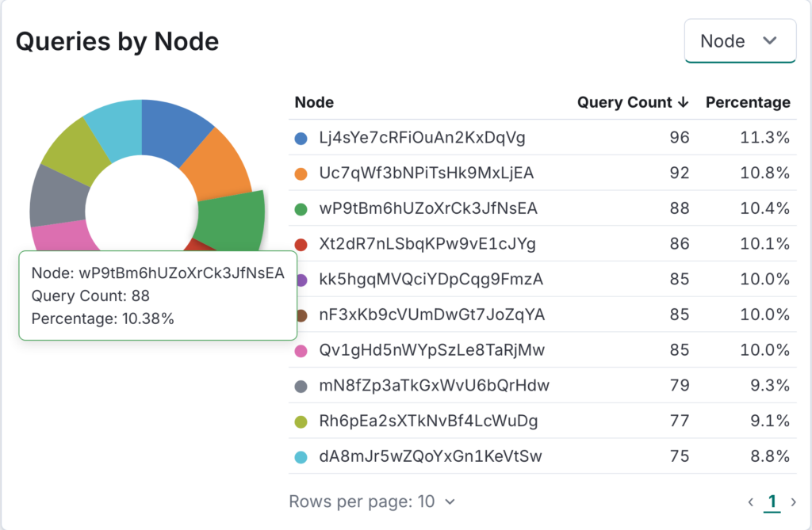
Task: Select node name Xt2dR7nLSbqKPw9vE1cJYg
Action: [x=427, y=244]
